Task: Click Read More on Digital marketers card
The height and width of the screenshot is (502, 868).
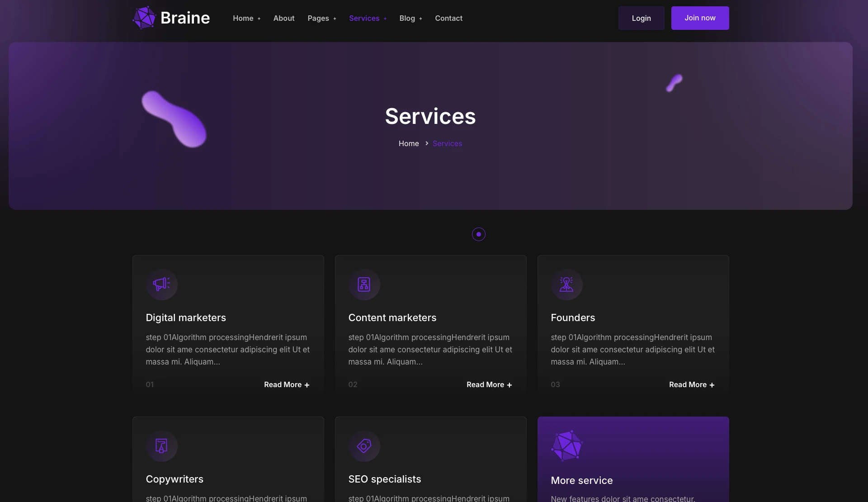Action: (x=283, y=384)
